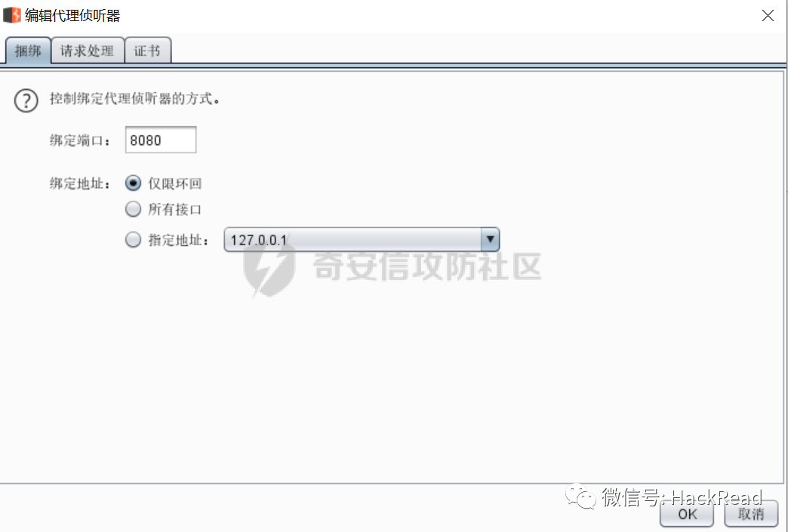Go to the 证书 tab

[x=148, y=51]
